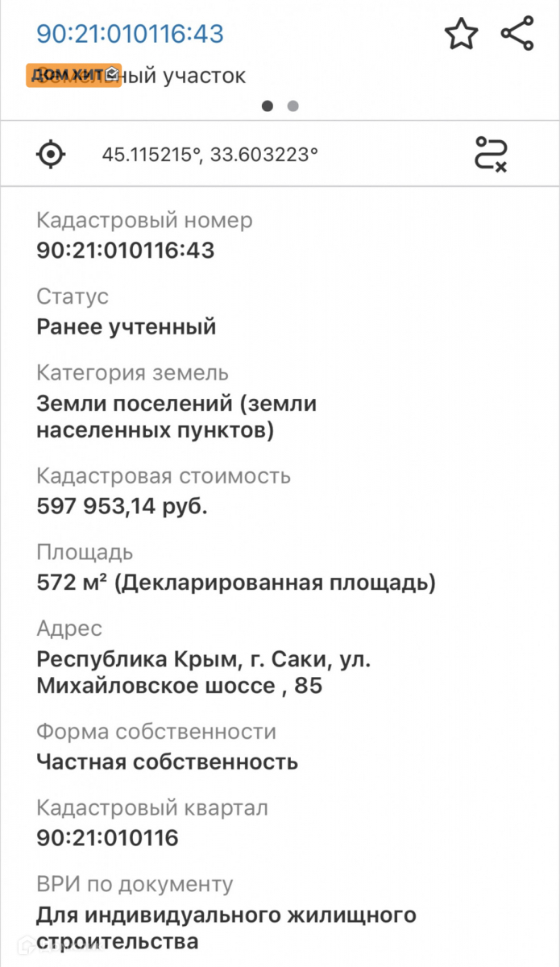Go to first page indicator dot
Viewport: 560px width, 967px height.
tap(268, 106)
